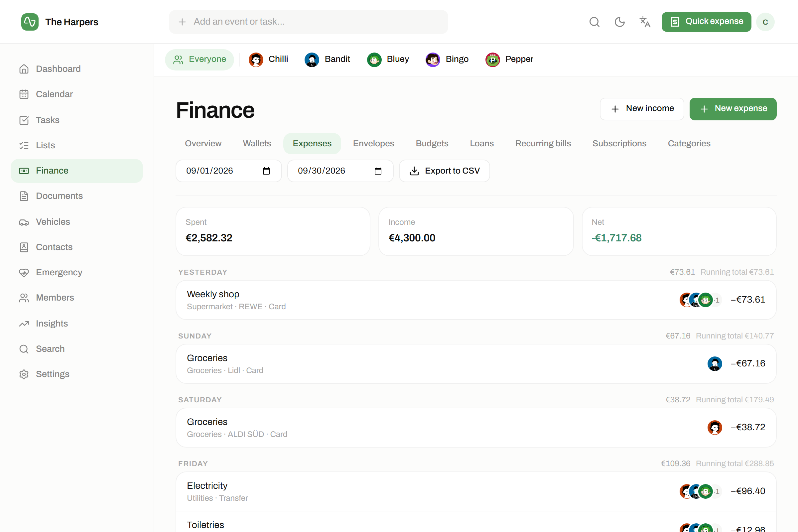Select Finance in the sidebar
Viewport: 798px width, 532px height.
[x=77, y=171]
